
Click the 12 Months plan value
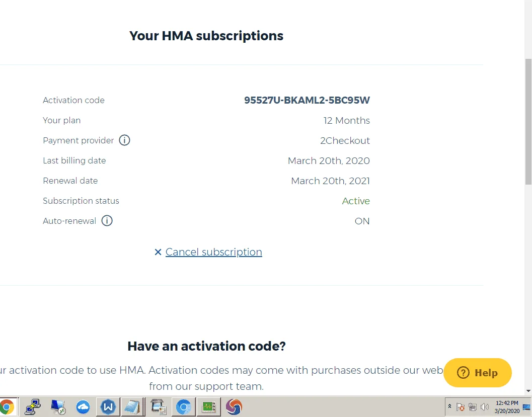coord(346,120)
